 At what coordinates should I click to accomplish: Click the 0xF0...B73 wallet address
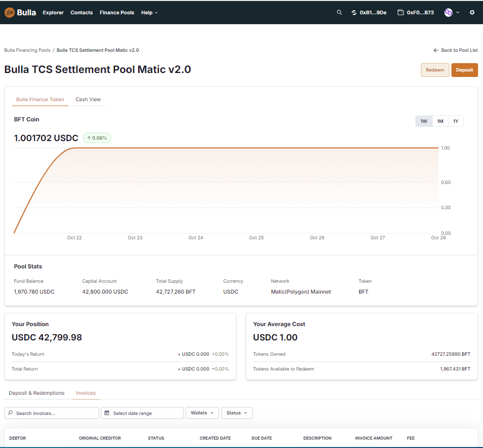pyautogui.click(x=420, y=13)
